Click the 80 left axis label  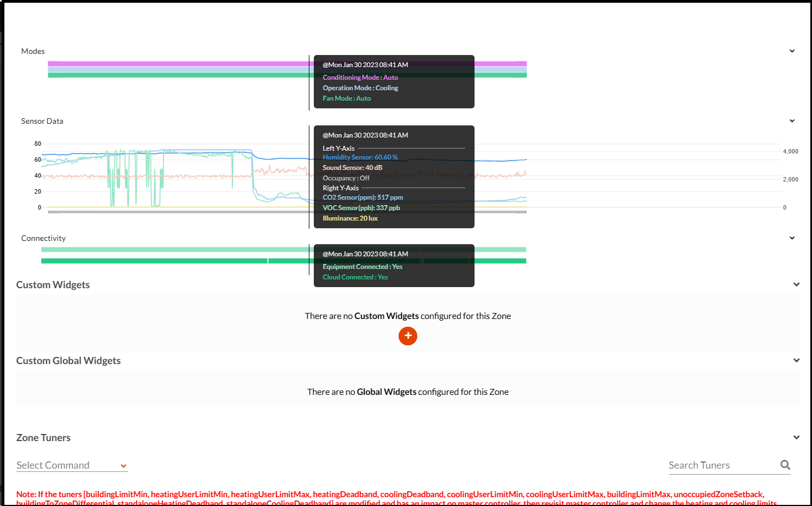37,144
